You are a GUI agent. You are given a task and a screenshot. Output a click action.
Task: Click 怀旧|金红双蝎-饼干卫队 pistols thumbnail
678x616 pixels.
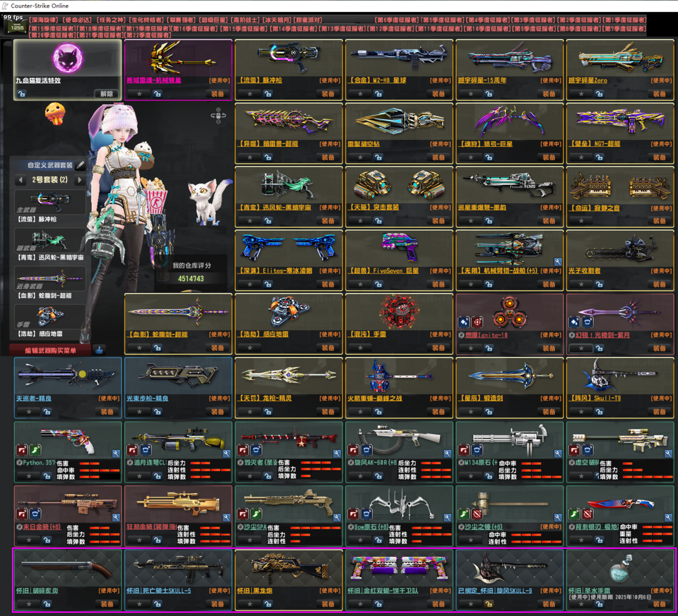point(399,568)
